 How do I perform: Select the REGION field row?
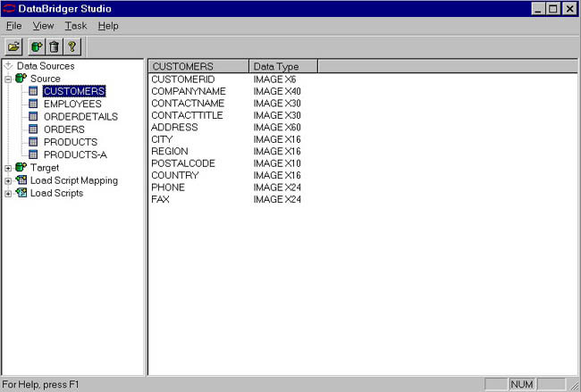(x=170, y=151)
